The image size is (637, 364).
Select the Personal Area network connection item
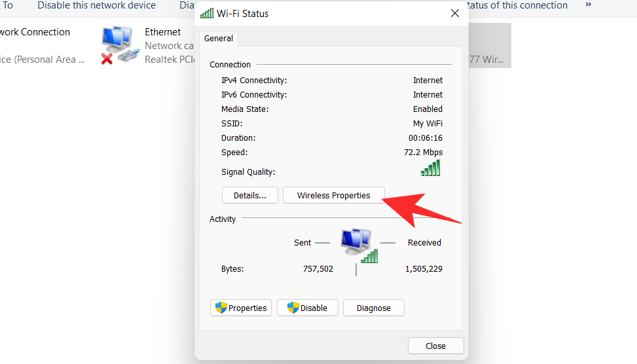pos(39,46)
